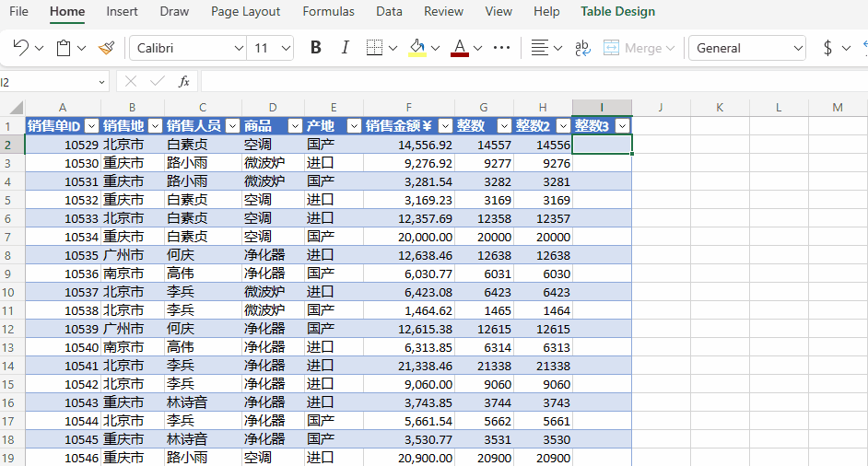Select the 整数2 cell showing 1464
Viewport: 868px width, 466px height.
[x=543, y=311]
